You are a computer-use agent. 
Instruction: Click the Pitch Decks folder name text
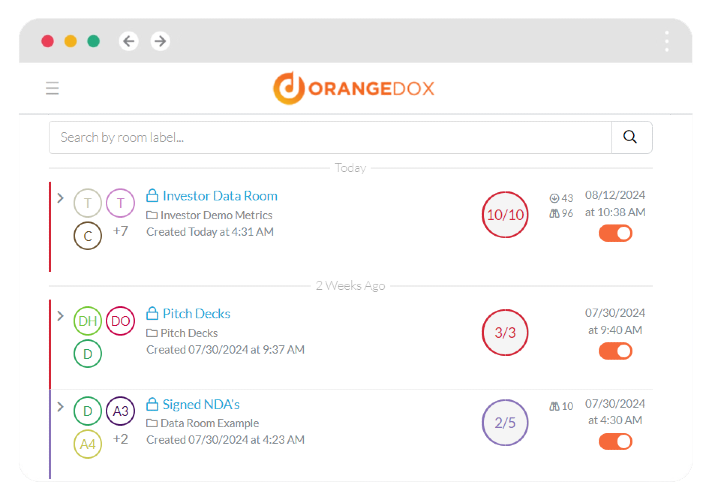pyautogui.click(x=189, y=333)
